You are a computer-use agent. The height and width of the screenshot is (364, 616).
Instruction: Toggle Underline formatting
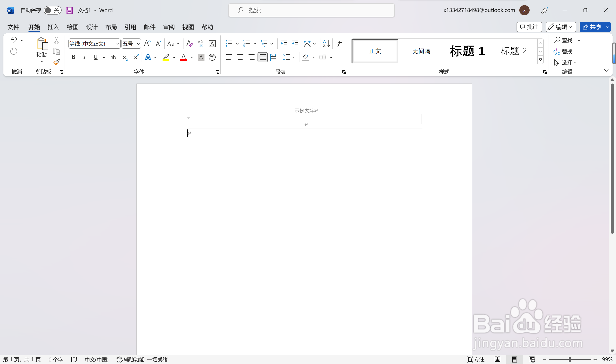click(96, 57)
